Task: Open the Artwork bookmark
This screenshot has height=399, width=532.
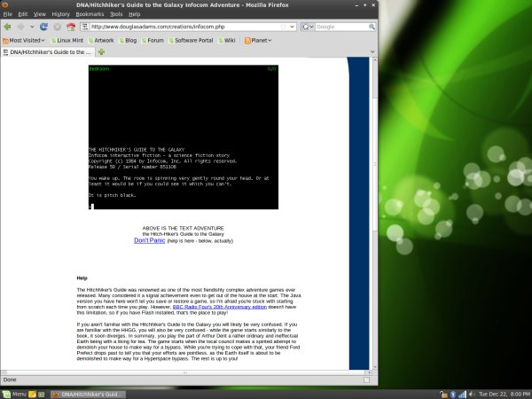Action: (x=101, y=41)
